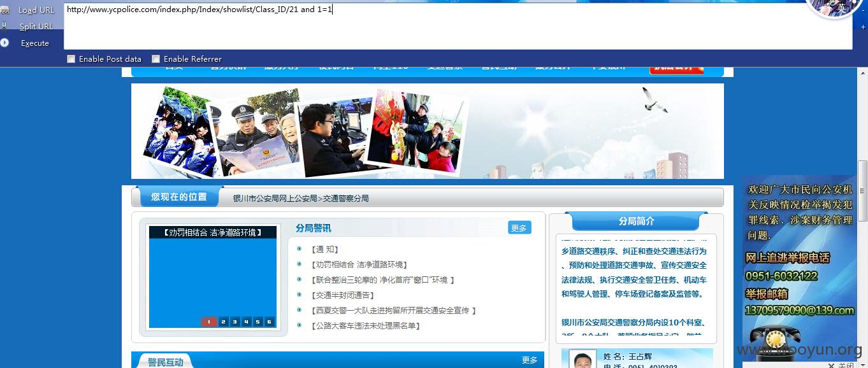Click bullet icon beside 【公路大客车违法未处理黑名单】
This screenshot has height=368, width=868.
point(300,325)
